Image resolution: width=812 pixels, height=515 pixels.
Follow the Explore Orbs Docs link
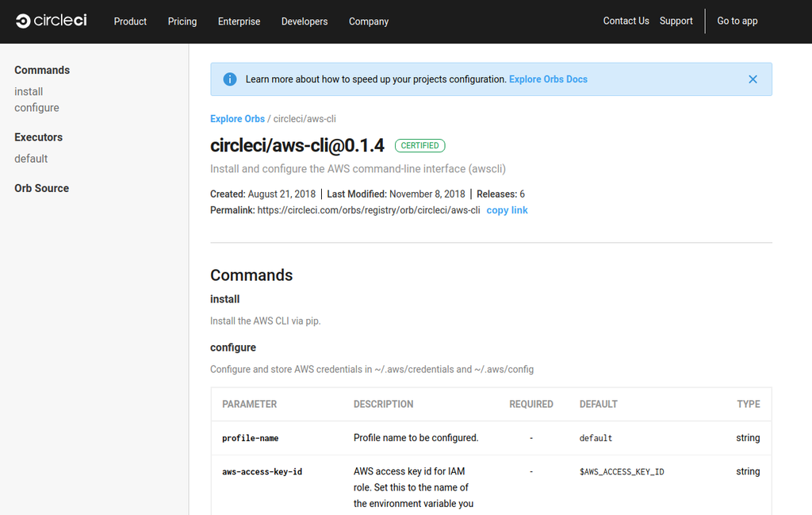pos(548,79)
